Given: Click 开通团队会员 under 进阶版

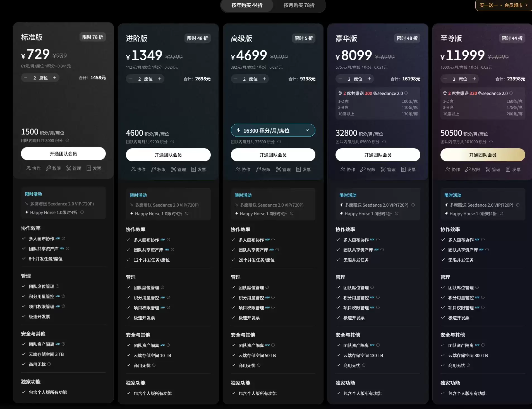Looking at the screenshot, I should (x=168, y=155).
